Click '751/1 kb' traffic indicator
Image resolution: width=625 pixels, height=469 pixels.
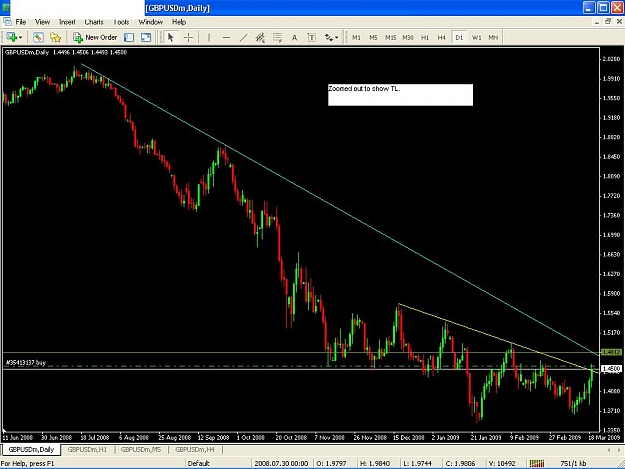point(573,463)
